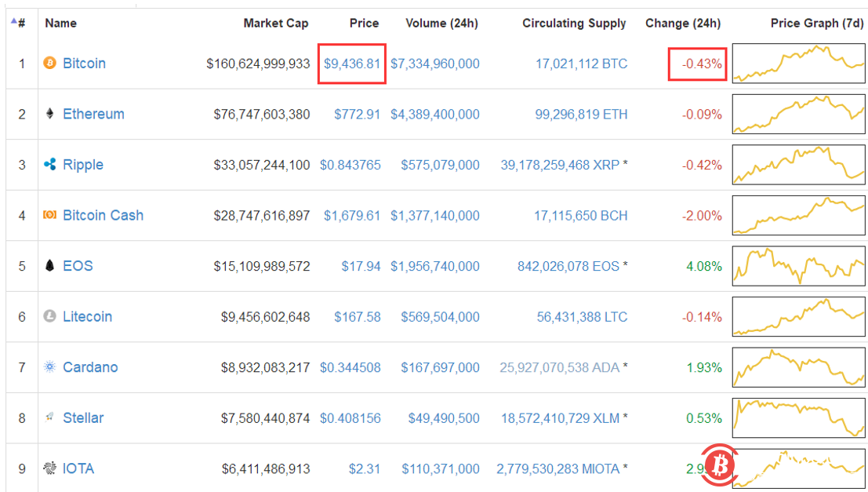Viewport: 868px width, 492px height.
Task: Click the Litecoin logo icon
Action: pyautogui.click(x=50, y=316)
